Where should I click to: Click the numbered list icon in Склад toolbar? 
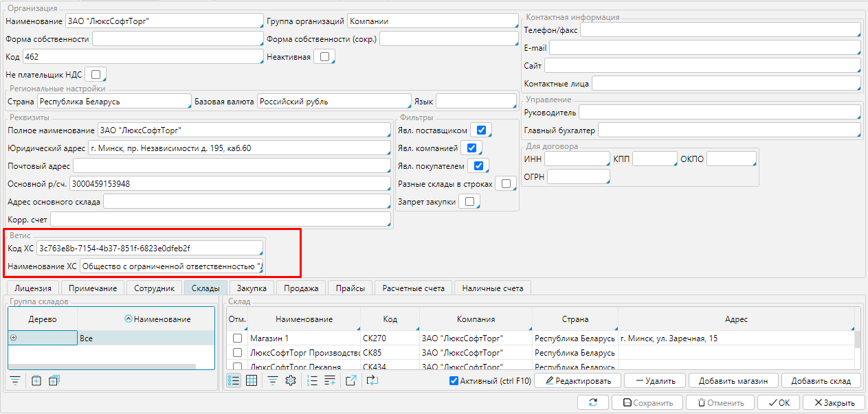(312, 380)
